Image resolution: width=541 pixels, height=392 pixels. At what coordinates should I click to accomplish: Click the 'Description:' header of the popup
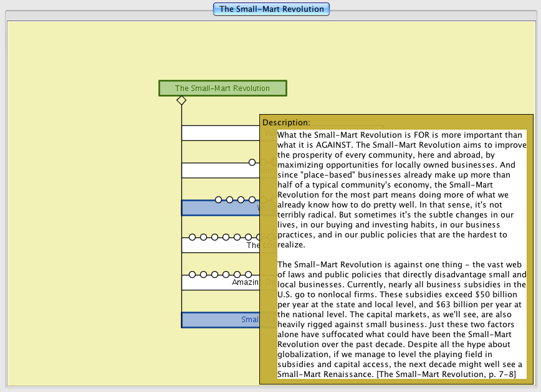point(286,123)
